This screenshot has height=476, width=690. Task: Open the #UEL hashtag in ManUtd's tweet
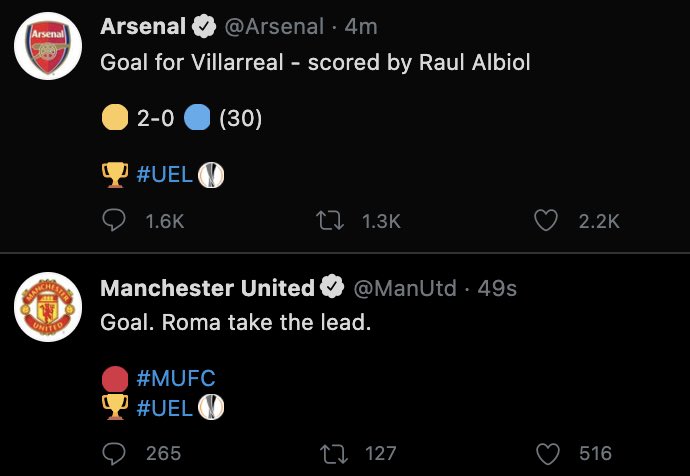point(164,407)
